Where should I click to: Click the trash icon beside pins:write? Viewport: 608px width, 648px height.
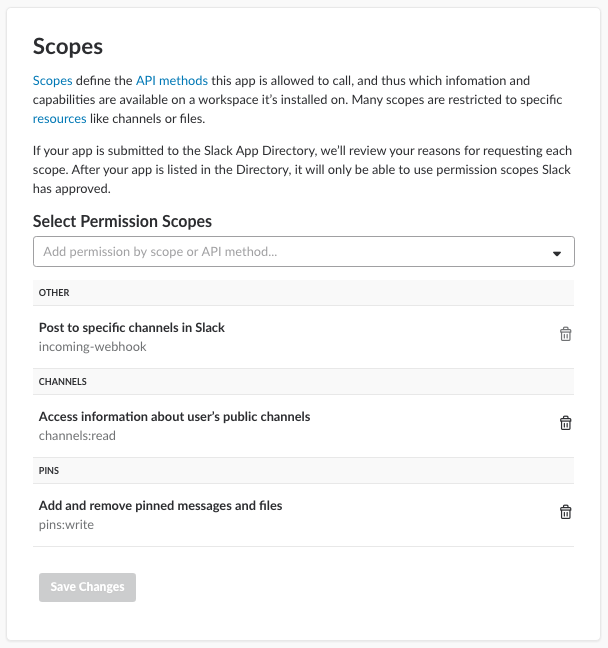click(565, 512)
